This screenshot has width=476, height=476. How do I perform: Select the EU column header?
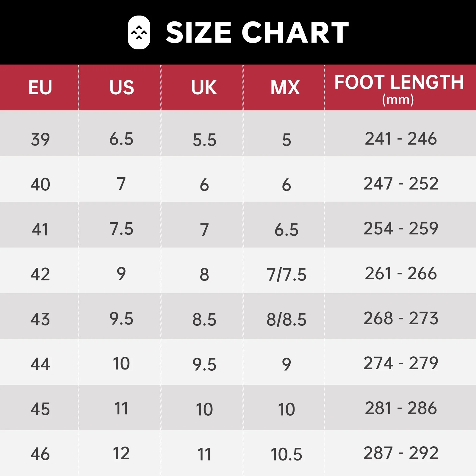pos(40,87)
